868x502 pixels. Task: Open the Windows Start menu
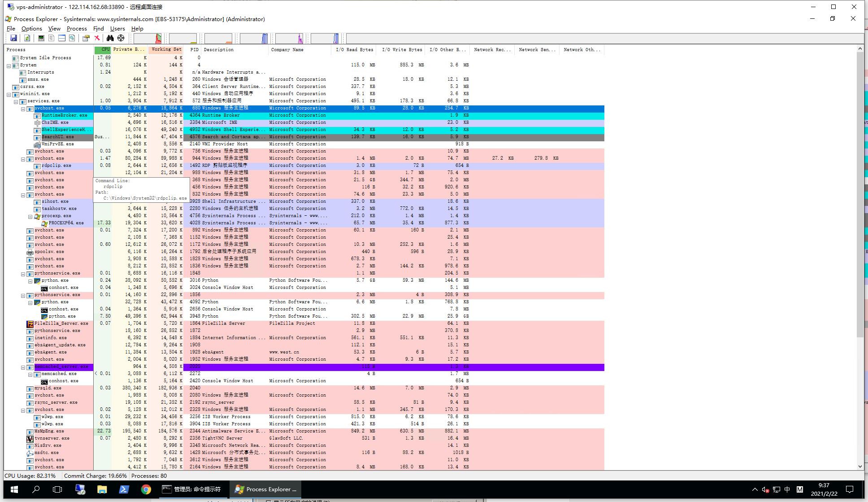[x=14, y=489]
